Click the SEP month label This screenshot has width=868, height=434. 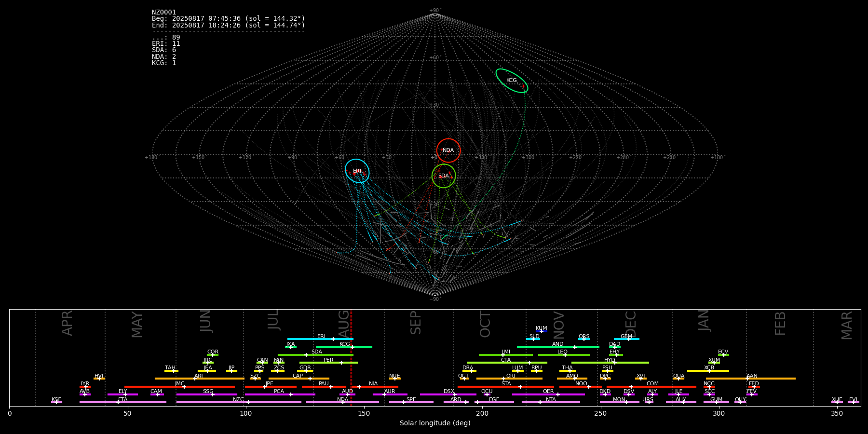[x=416, y=323]
